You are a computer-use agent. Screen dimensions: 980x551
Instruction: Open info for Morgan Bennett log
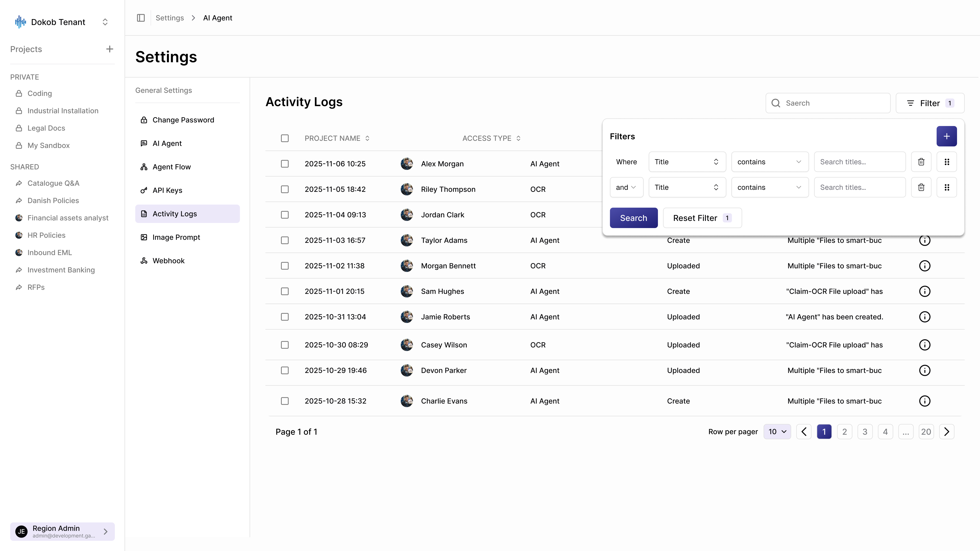coord(925,266)
